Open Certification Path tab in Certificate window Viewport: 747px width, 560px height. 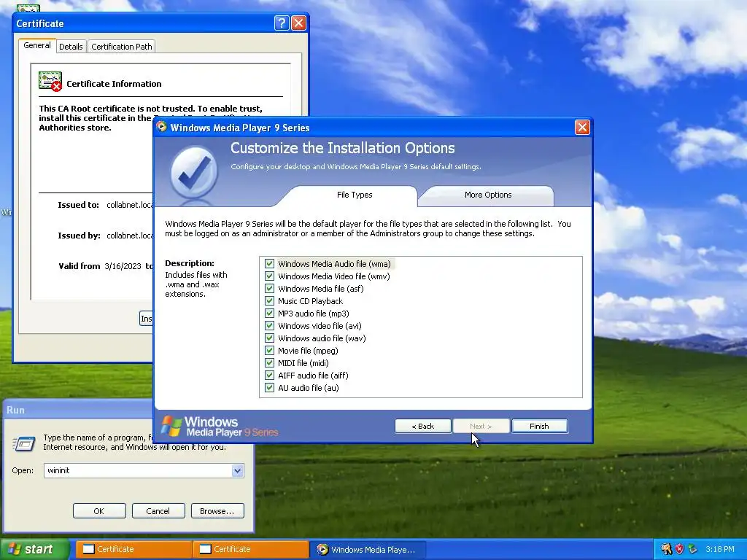tap(122, 47)
